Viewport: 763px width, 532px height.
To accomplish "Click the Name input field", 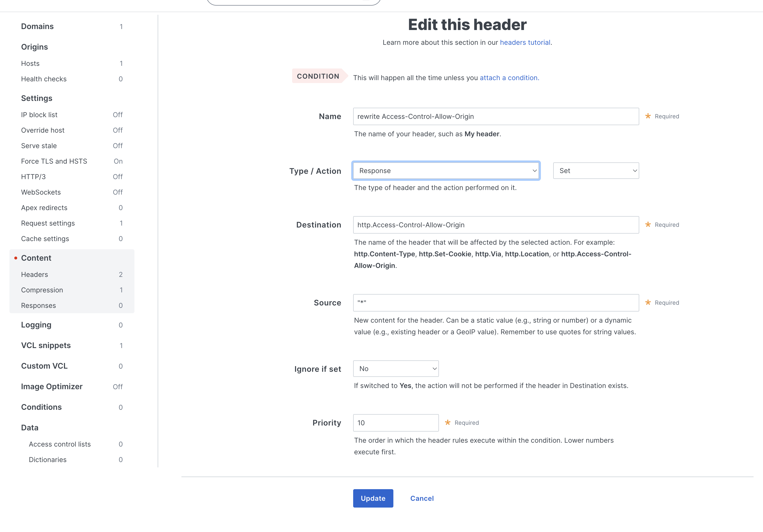I will [x=496, y=117].
